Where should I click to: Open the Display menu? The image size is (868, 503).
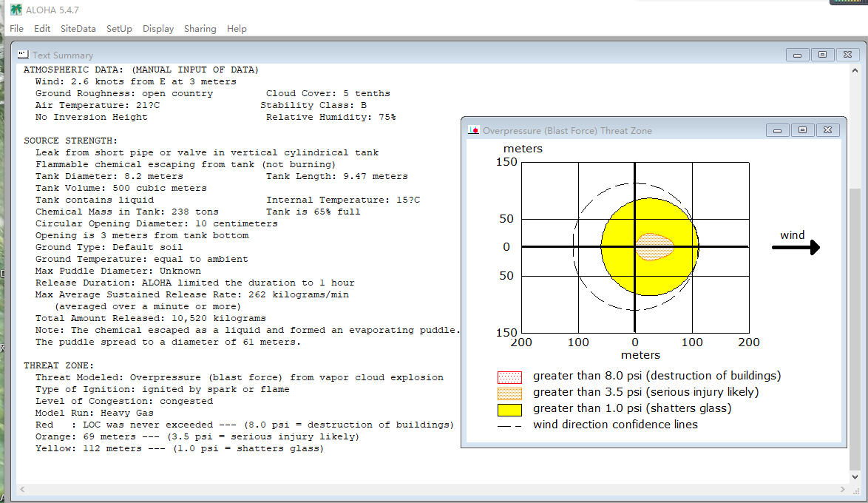click(158, 29)
